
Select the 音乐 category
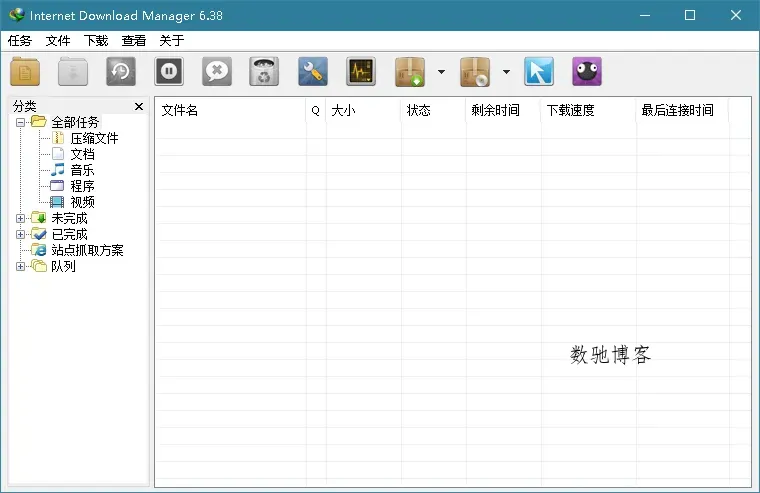pyautogui.click(x=82, y=170)
